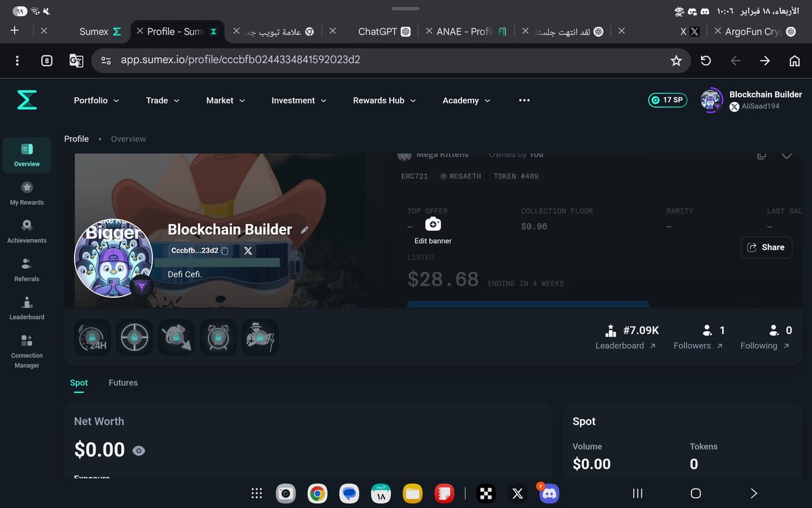Go forward in browser history
Viewport: 812px width, 508px height.
click(x=765, y=60)
